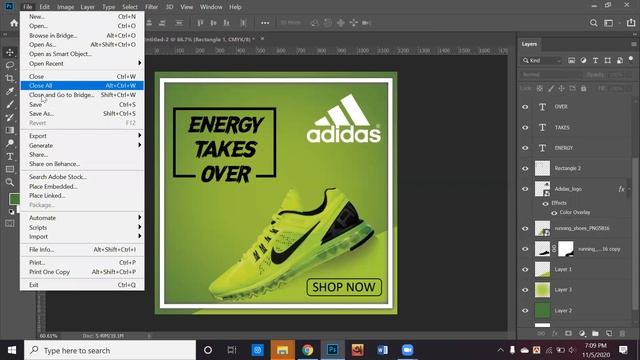Click Create new group folder icon
Screen dimensions: 640x360
(x=595, y=333)
